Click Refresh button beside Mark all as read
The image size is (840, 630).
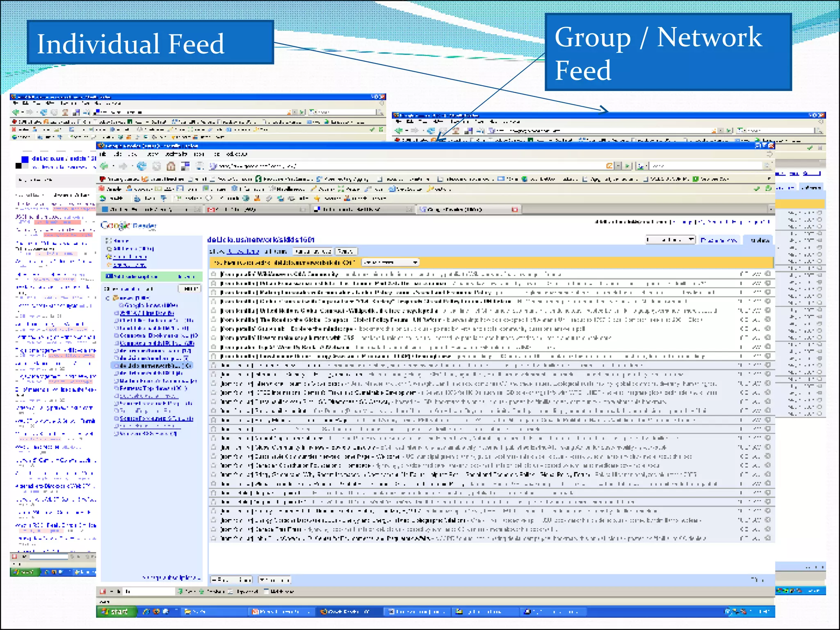click(346, 251)
